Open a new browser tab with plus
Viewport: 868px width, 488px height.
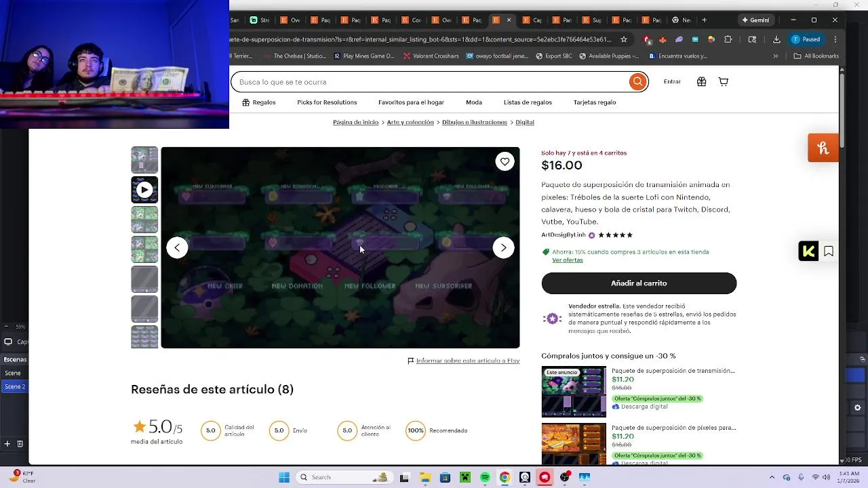[x=704, y=20]
